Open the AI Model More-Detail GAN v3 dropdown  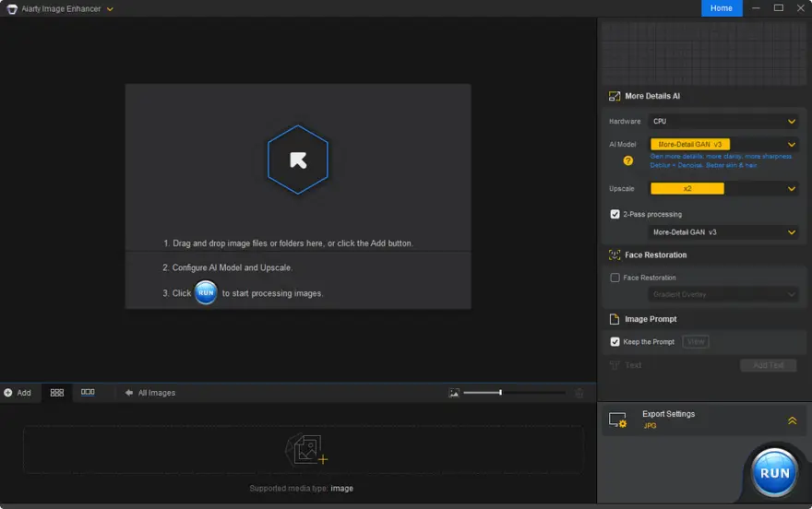click(722, 145)
